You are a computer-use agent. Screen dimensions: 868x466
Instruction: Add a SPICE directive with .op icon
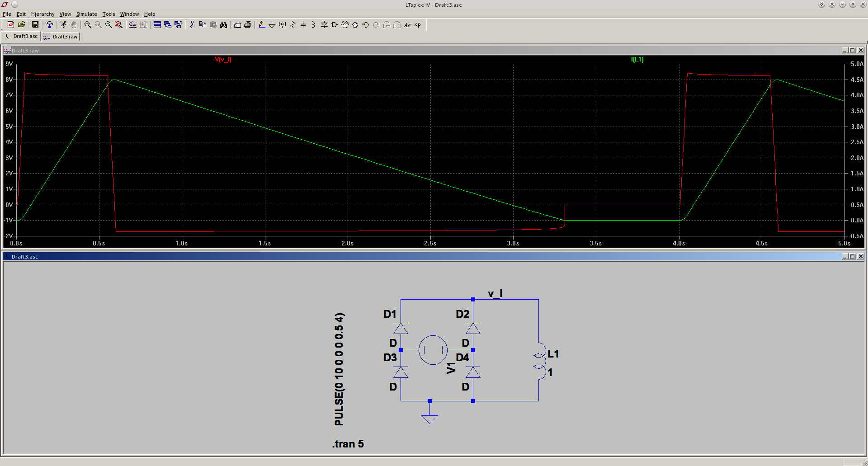(x=418, y=25)
